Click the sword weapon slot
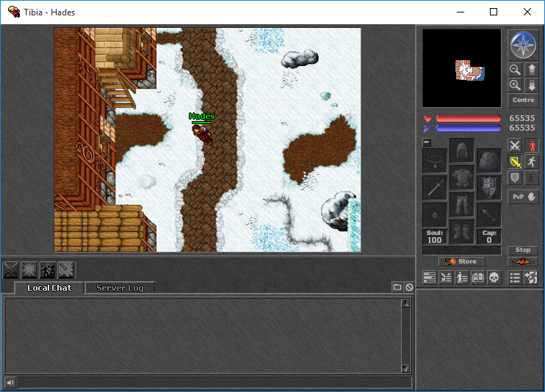The width and height of the screenshot is (545, 392). click(435, 188)
